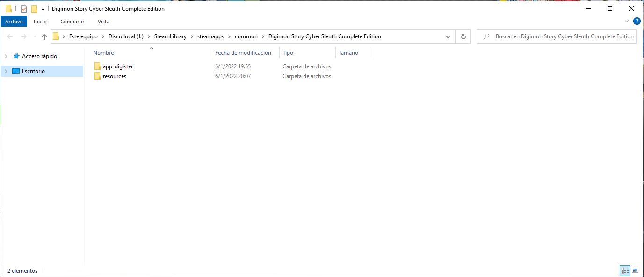Click the New folder icon in title bar

pos(34,9)
